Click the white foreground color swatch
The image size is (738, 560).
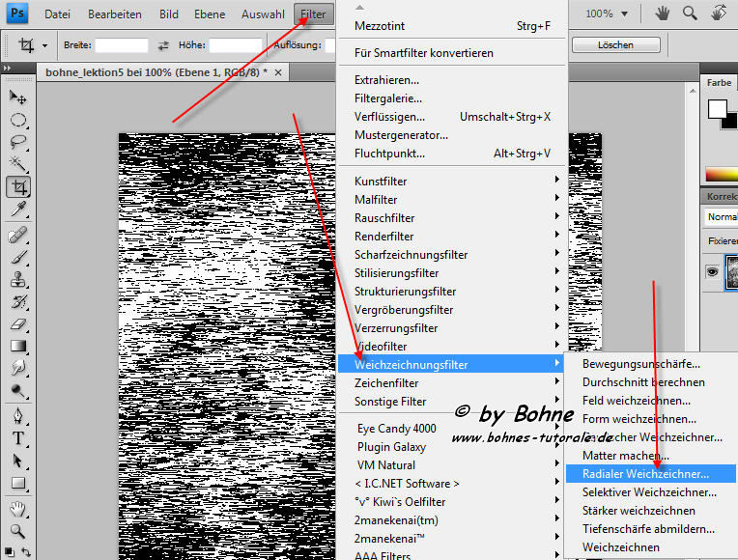(717, 109)
